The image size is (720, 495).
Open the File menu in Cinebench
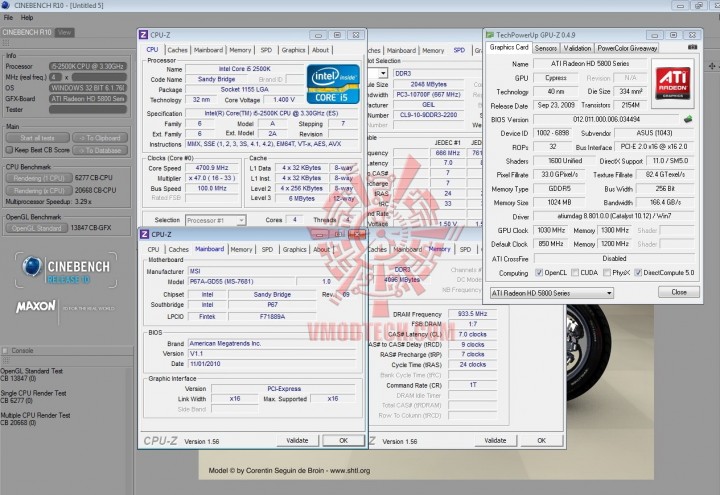pyautogui.click(x=9, y=17)
